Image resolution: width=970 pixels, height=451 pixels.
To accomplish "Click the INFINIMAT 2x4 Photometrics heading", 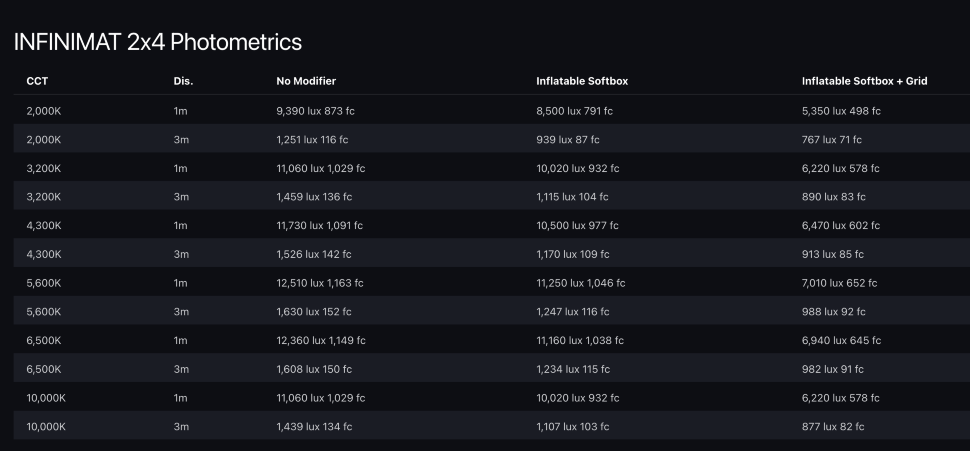I will coord(158,42).
